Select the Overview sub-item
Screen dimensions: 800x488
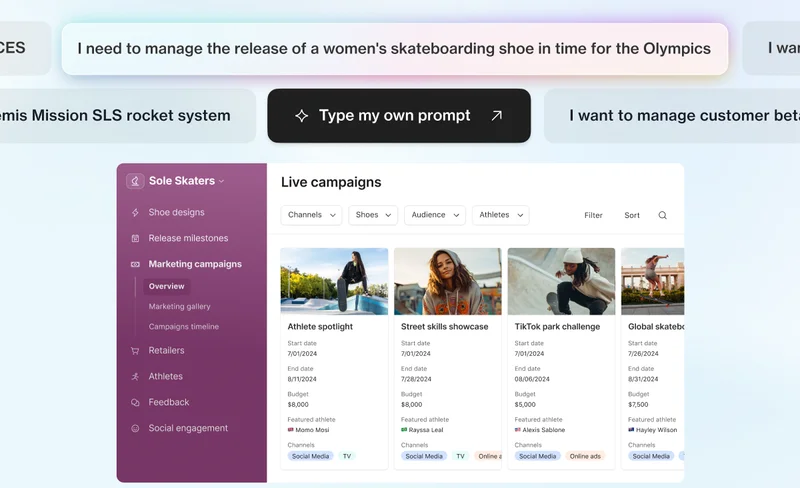(x=167, y=286)
